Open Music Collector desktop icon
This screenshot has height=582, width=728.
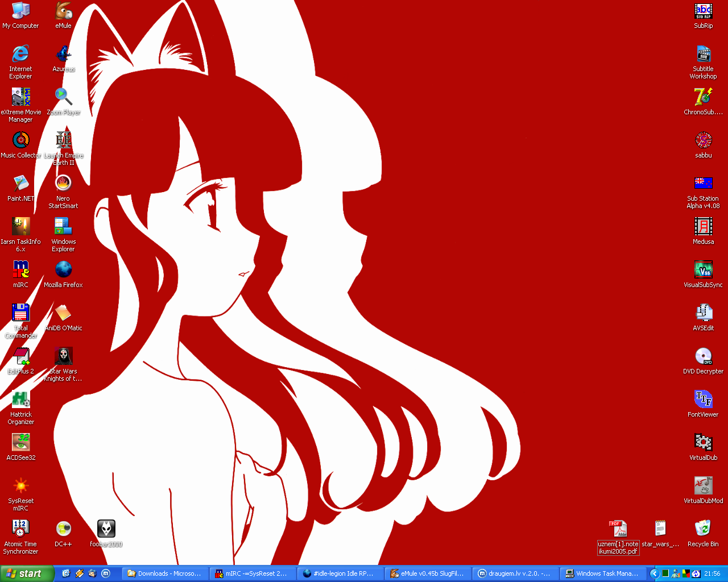20,145
